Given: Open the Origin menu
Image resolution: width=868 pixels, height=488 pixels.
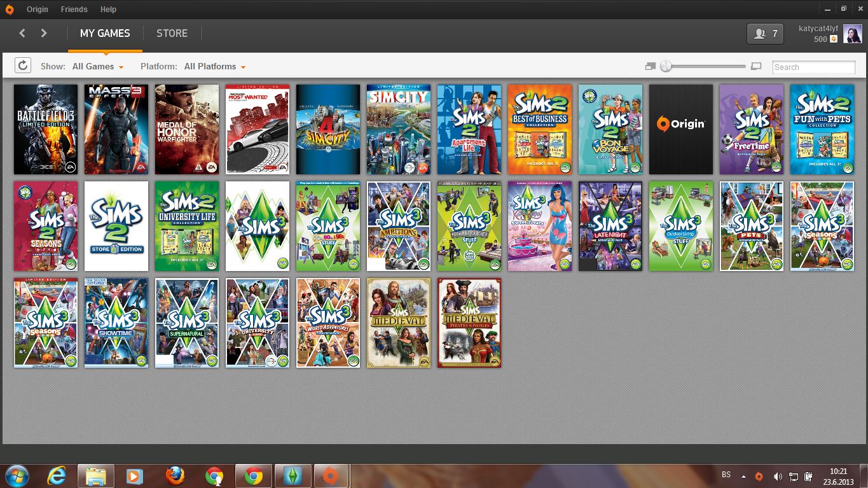Looking at the screenshot, I should 37,10.
